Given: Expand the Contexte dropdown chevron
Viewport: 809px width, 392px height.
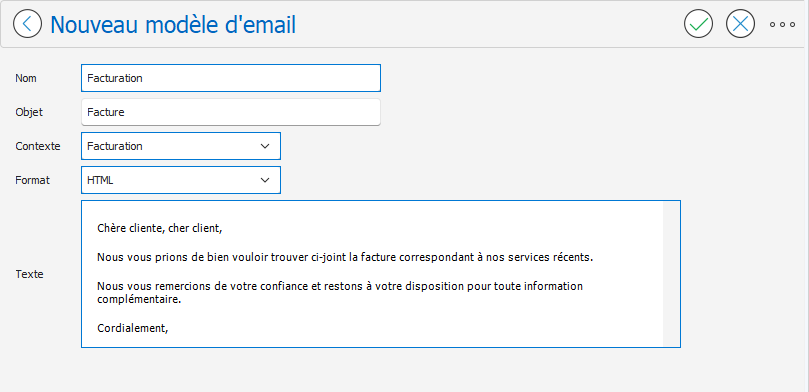Looking at the screenshot, I should [x=265, y=146].
